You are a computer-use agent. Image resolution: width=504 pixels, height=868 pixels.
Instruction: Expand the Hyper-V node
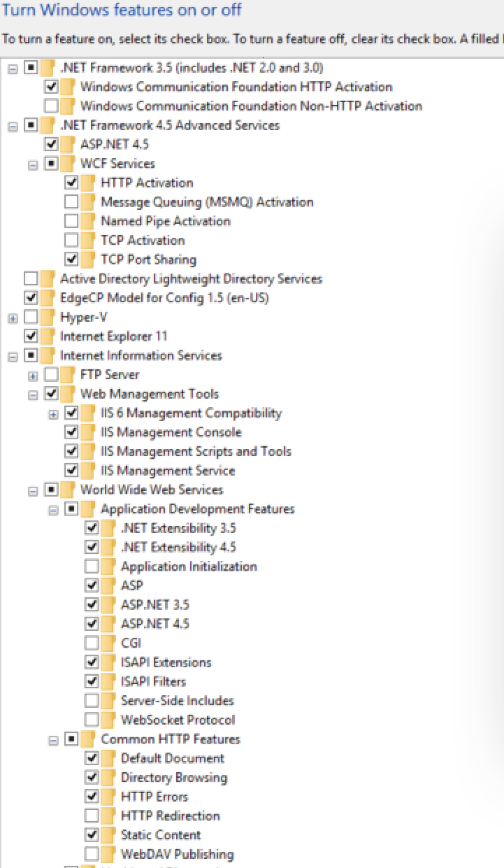click(13, 318)
